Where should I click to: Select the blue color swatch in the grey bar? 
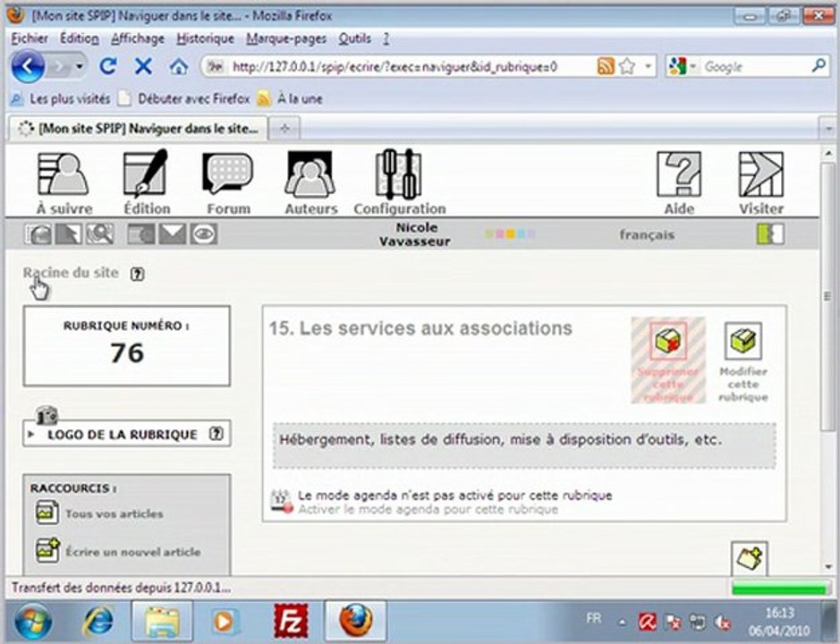[x=521, y=234]
